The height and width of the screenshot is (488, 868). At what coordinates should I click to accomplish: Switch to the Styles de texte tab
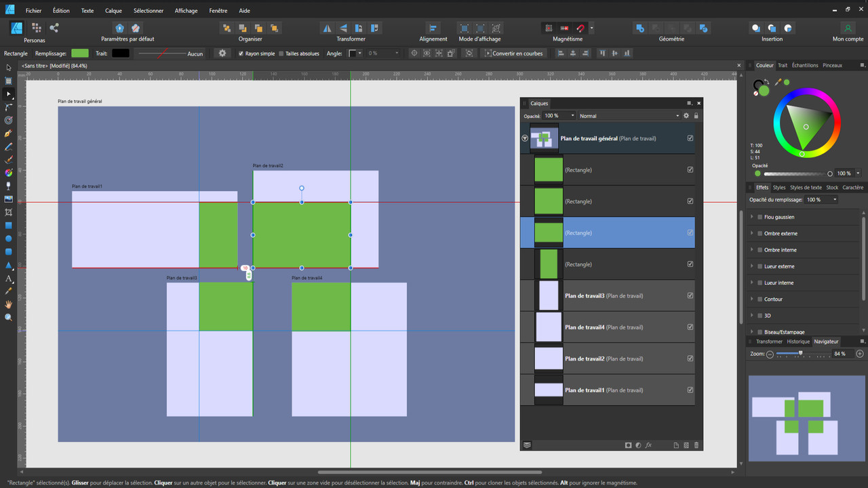pyautogui.click(x=806, y=188)
